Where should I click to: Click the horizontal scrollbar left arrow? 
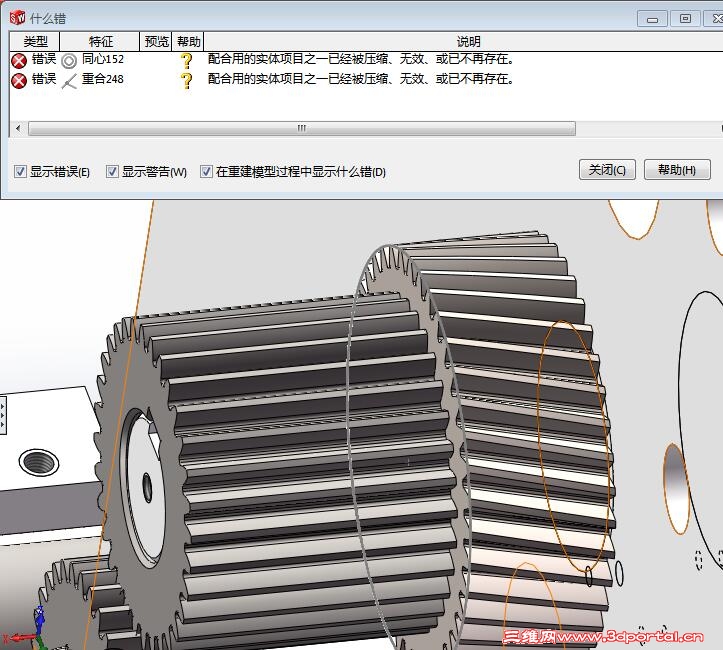[18, 128]
